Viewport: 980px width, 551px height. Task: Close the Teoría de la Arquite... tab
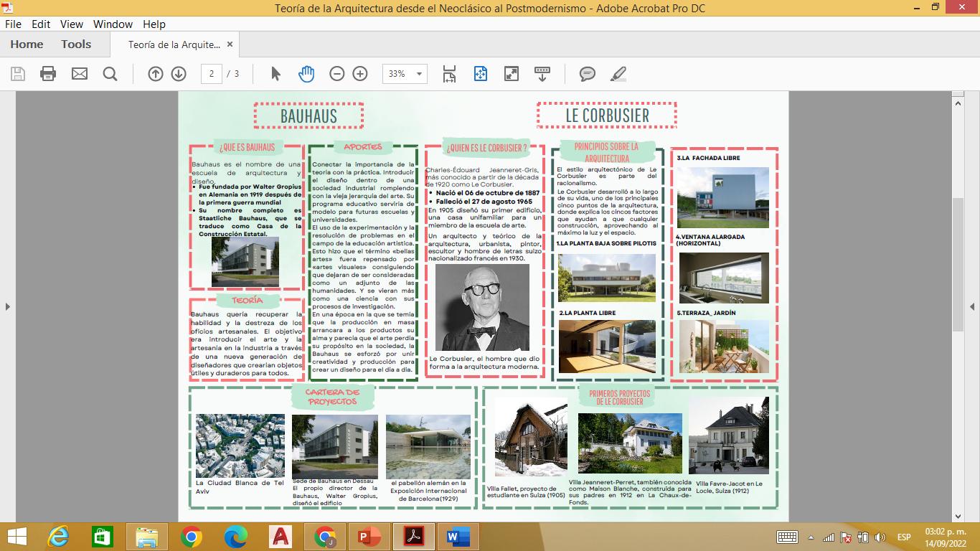[230, 44]
